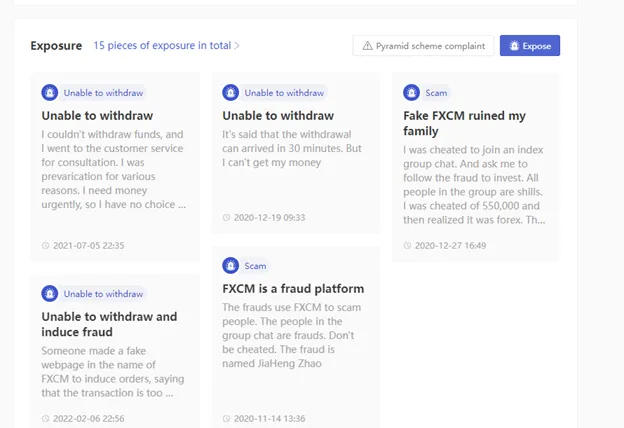
Task: Click text 'The frauds use FXCM to scam'
Action: 292,335
